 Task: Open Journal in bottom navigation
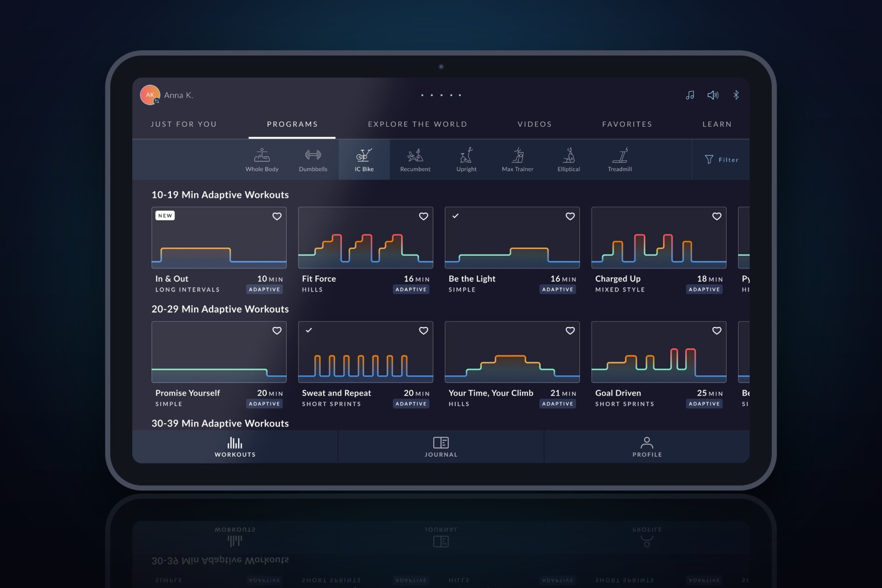pyautogui.click(x=441, y=447)
